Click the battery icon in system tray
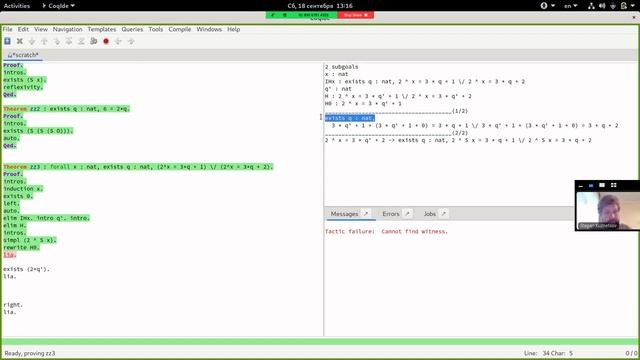The width and height of the screenshot is (640, 360). tap(624, 6)
